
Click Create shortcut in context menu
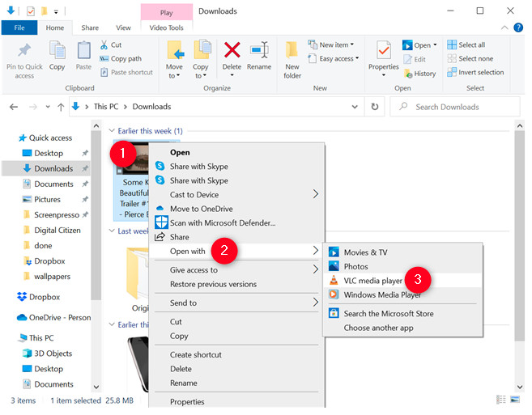236,355
